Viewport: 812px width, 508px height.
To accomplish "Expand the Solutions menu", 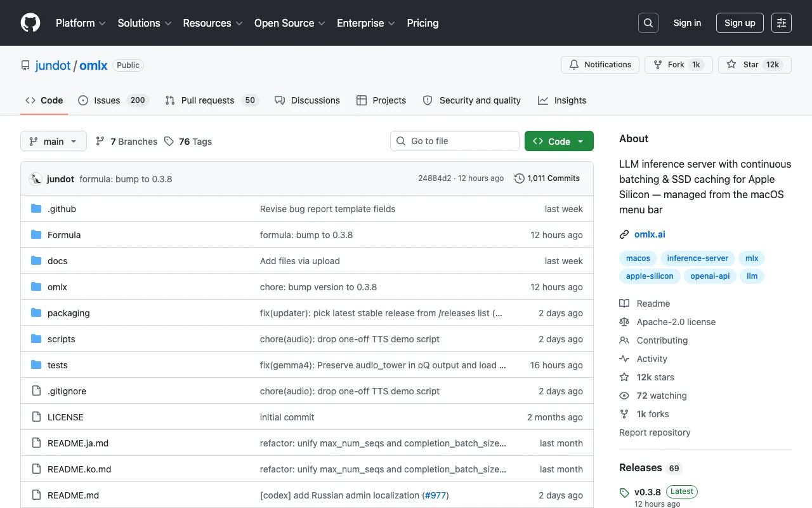I will 145,23.
